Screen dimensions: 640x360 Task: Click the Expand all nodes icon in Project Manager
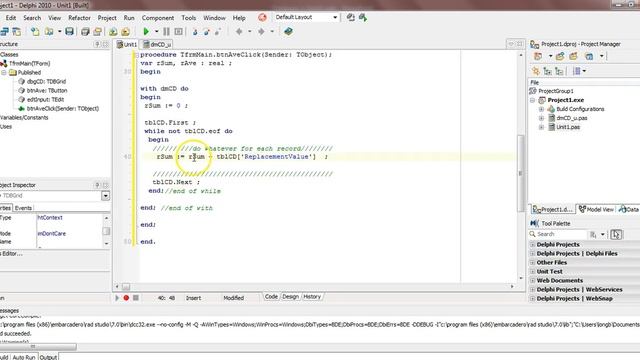coord(548,71)
